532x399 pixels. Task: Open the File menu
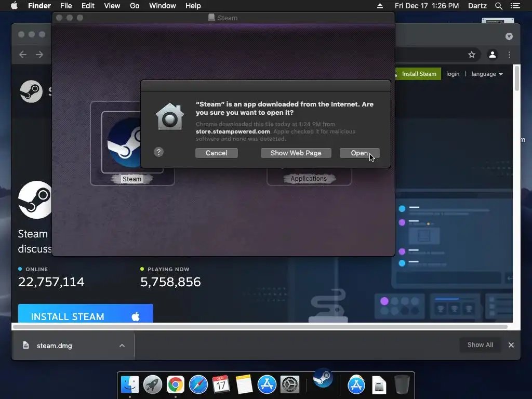66,6
